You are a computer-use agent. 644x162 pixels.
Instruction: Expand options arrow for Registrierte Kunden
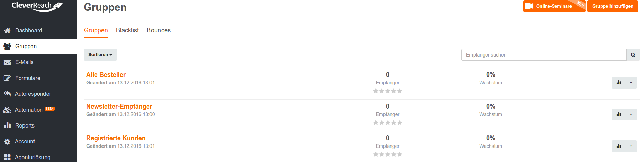click(x=631, y=146)
